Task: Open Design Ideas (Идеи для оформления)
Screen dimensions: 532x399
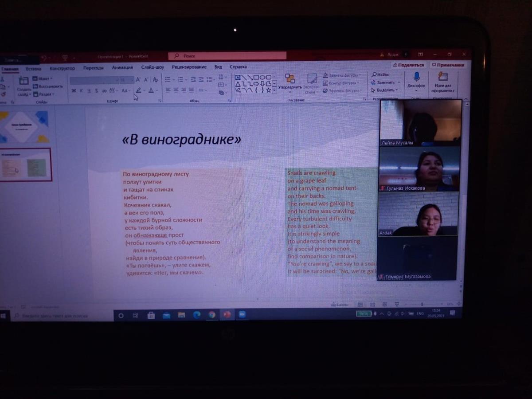Action: coord(442,77)
